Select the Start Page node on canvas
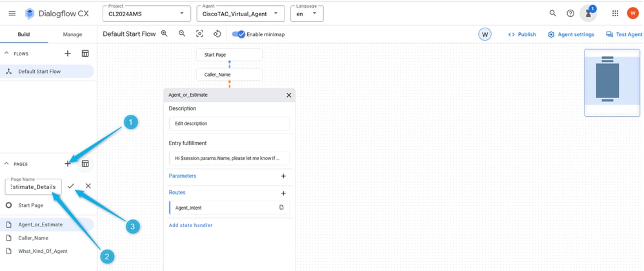This screenshot has height=271, width=644. [229, 55]
